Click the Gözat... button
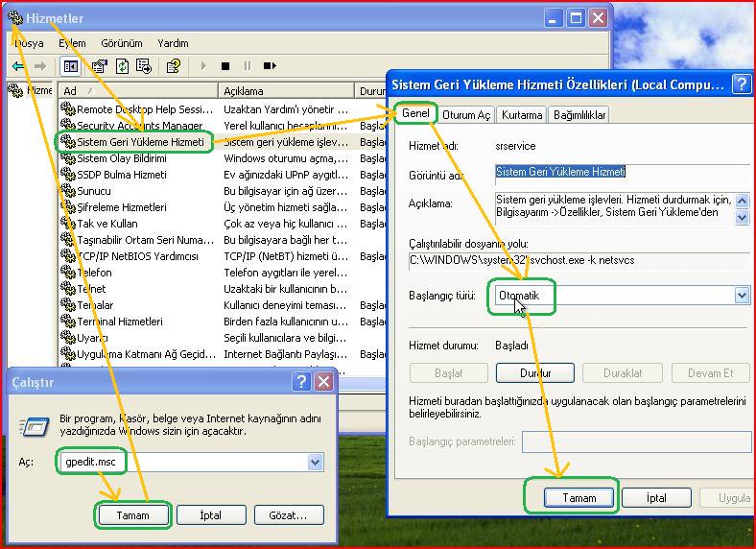 tap(288, 515)
